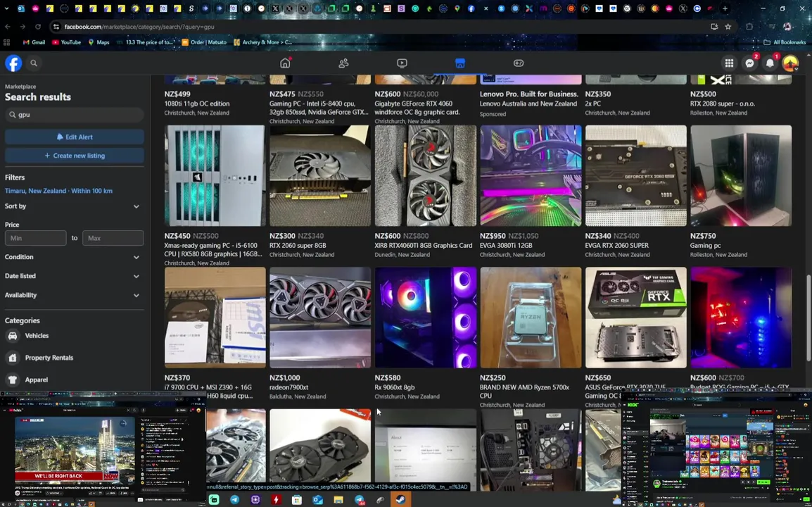This screenshot has width=812, height=507.
Task: Click the browser back arrow
Action: pos(8,27)
